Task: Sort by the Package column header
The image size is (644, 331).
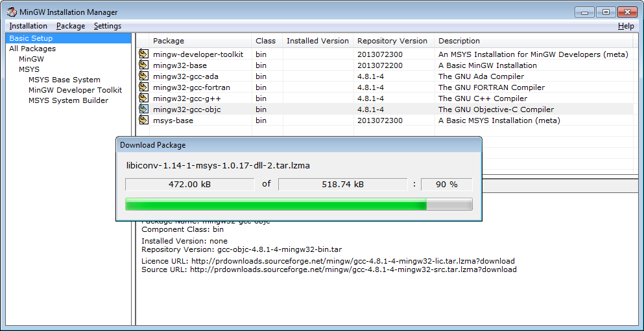Action: coord(200,41)
